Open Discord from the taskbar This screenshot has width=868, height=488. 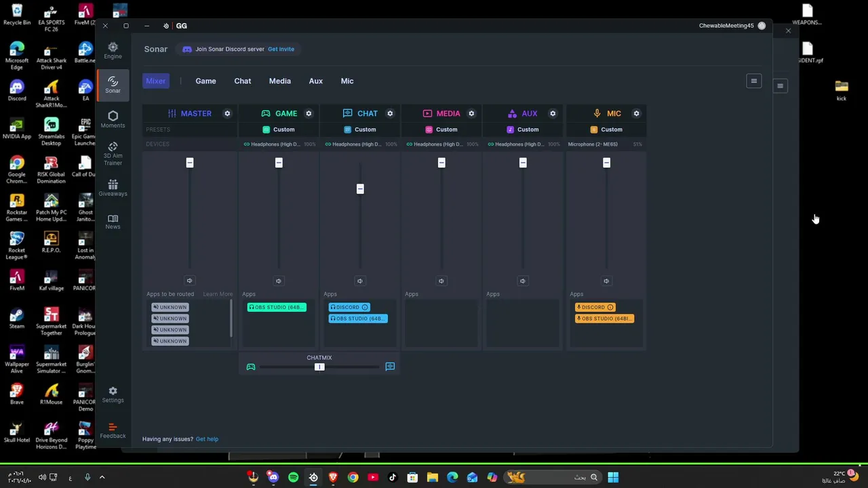tap(273, 477)
